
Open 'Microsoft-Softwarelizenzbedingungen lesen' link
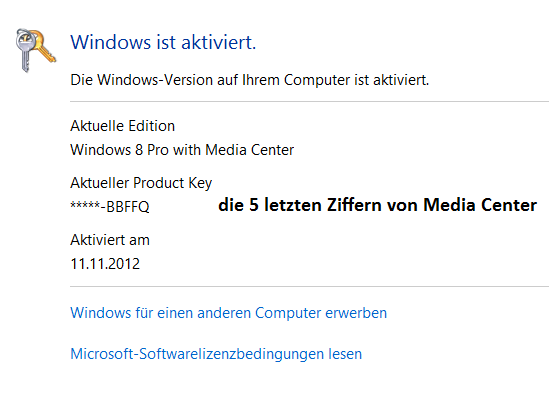coord(216,354)
